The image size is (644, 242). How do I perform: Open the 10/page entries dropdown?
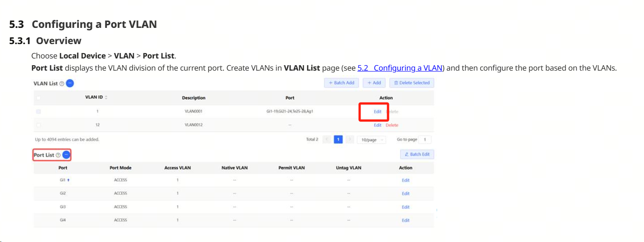371,140
